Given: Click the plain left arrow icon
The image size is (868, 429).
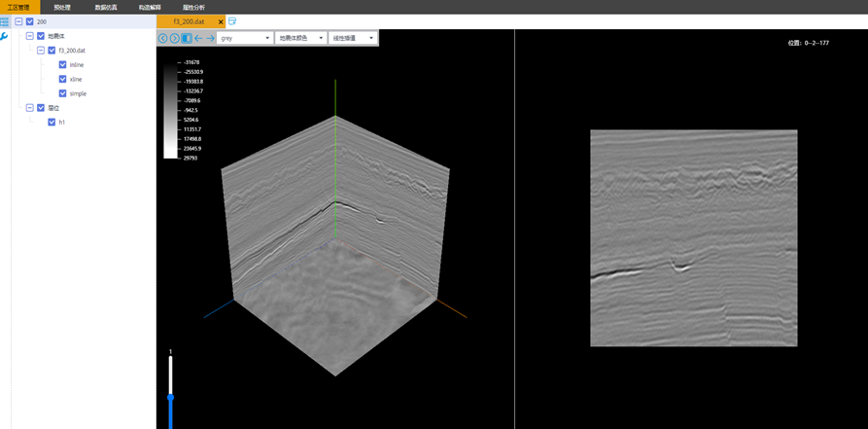Looking at the screenshot, I should 198,38.
